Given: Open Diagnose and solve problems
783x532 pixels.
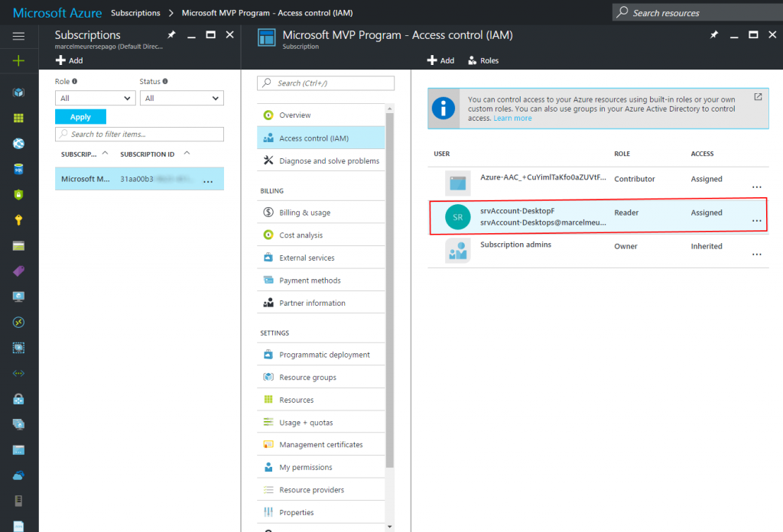Looking at the screenshot, I should 320,161.
